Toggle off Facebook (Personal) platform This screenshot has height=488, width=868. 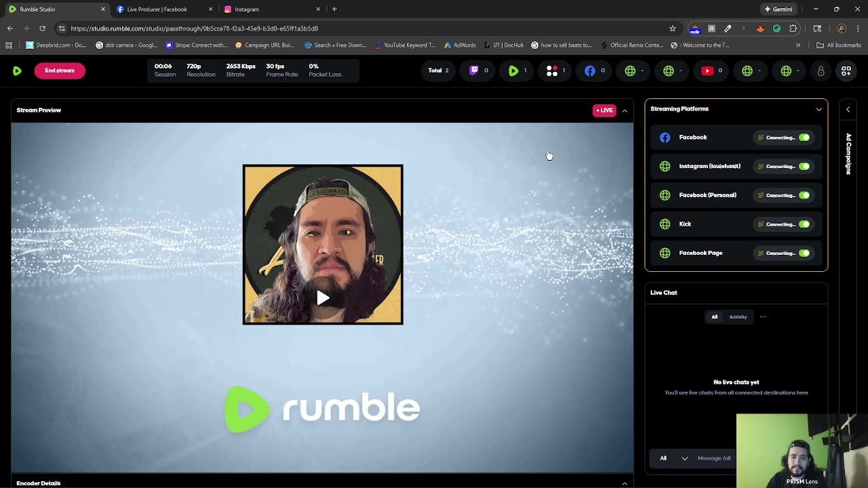804,195
